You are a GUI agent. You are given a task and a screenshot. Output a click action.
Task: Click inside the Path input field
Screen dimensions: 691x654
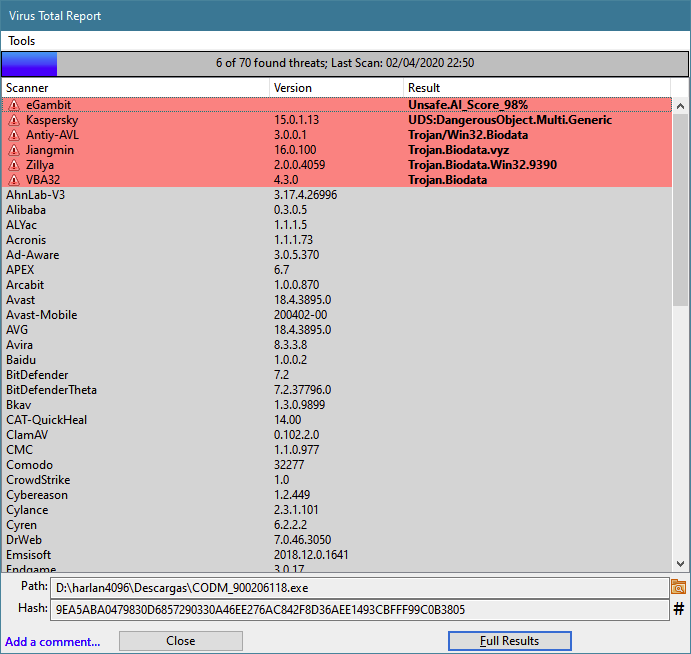[360, 588]
